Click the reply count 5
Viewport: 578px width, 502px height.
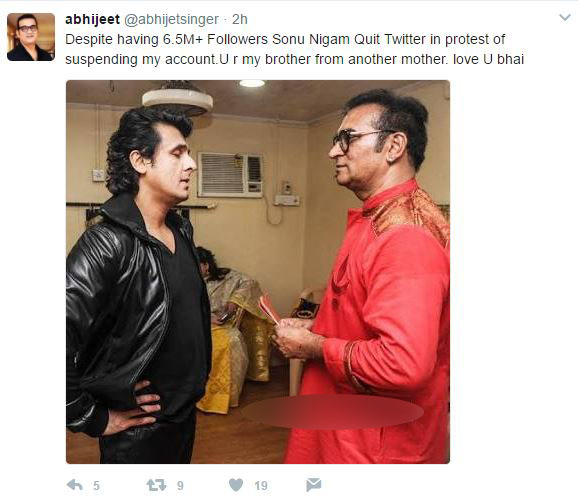point(96,485)
